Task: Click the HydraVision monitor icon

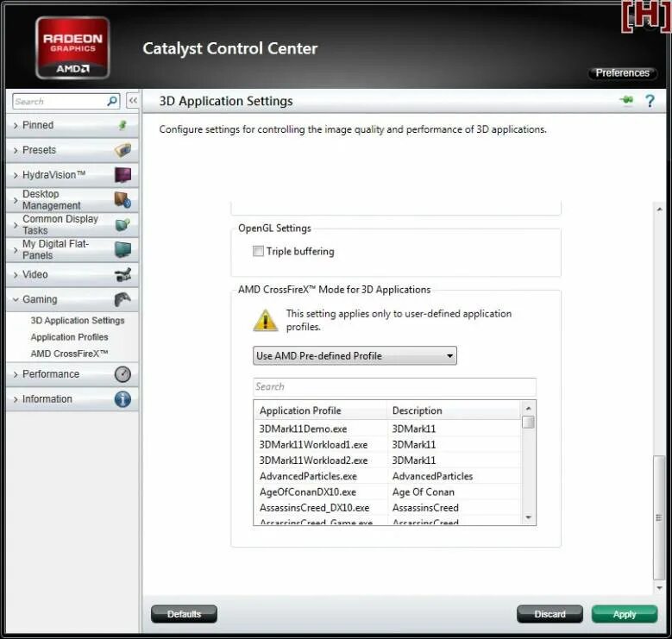Action: [x=122, y=175]
